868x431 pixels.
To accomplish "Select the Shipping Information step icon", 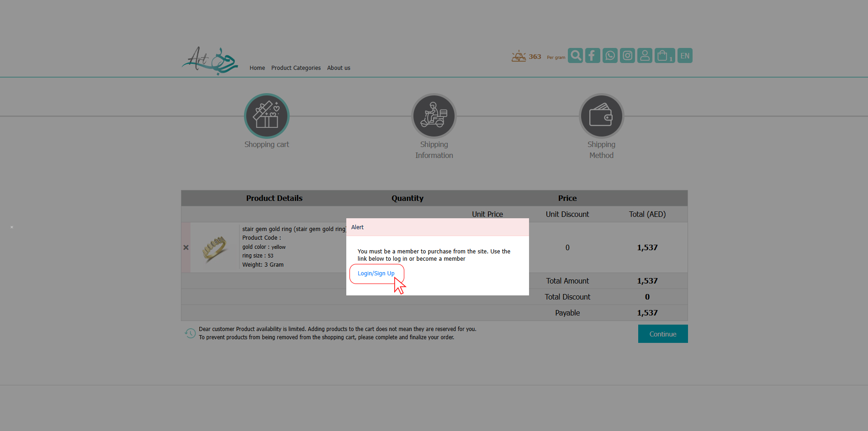I will tap(434, 116).
